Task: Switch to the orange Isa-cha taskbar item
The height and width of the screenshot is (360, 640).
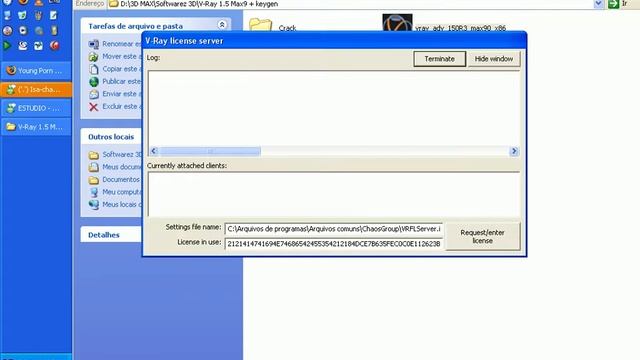Action: [x=36, y=89]
